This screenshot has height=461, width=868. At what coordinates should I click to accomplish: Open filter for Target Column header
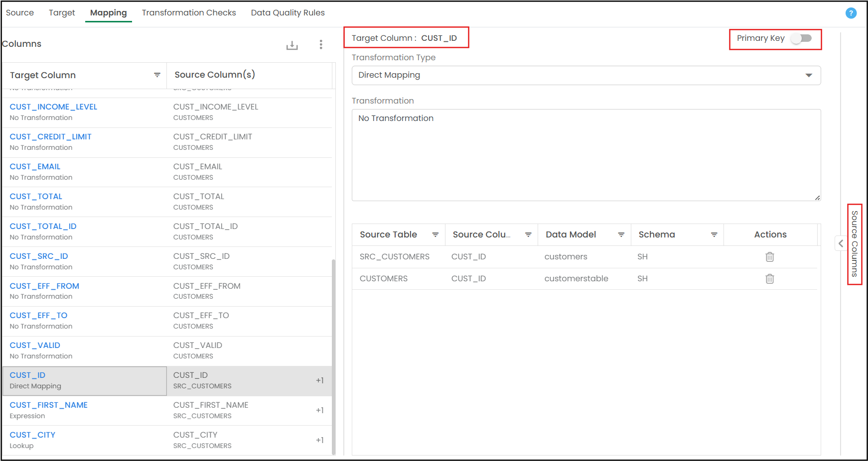tap(157, 75)
